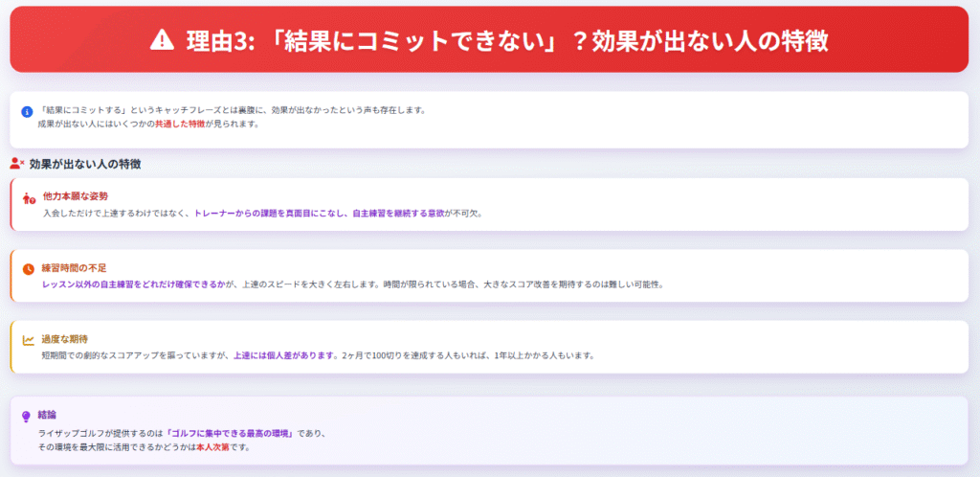Screen dimensions: 980x477
Task: Click the person question icon beside 他力本願な姿勢
Action: click(29, 199)
